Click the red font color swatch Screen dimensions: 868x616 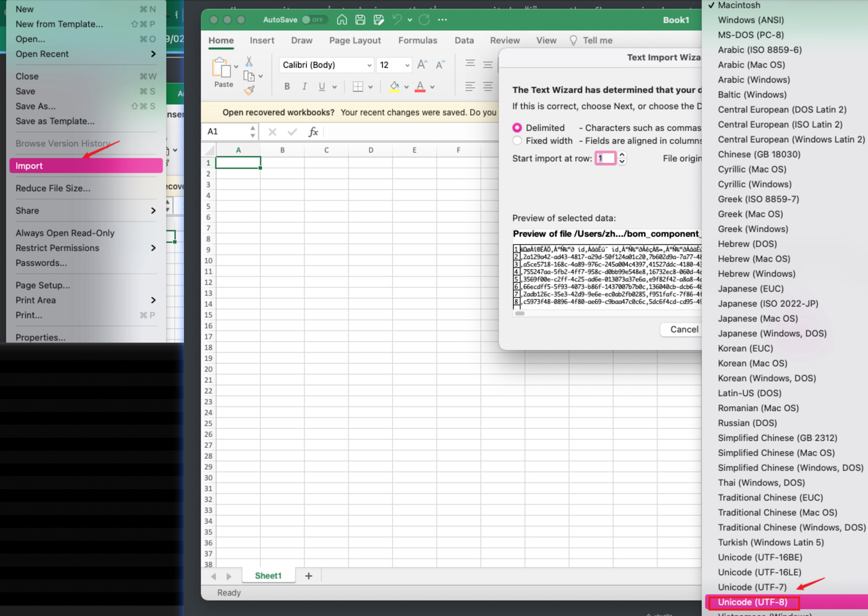pos(420,86)
